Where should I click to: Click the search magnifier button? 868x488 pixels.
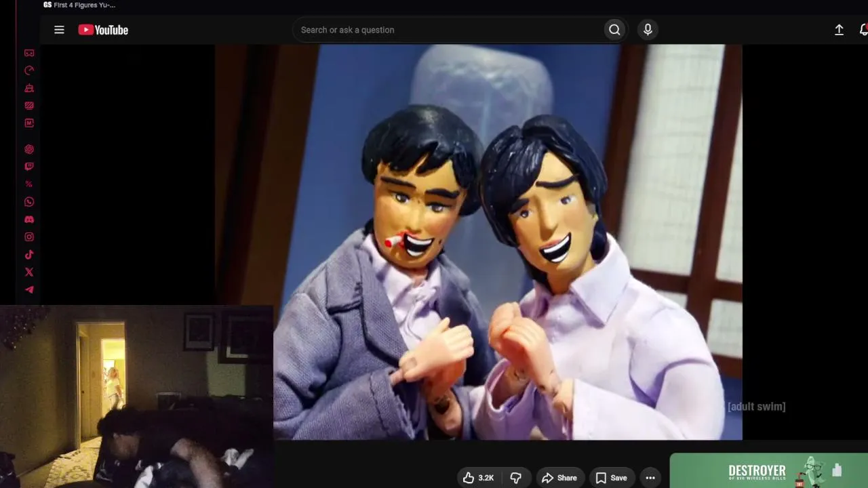(x=614, y=30)
